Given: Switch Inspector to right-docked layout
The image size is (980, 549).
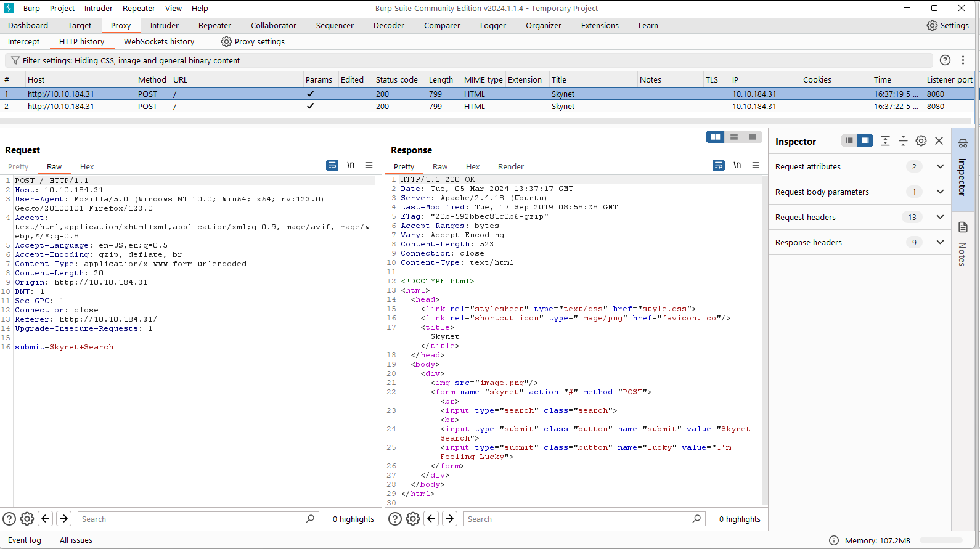Looking at the screenshot, I should click(865, 140).
